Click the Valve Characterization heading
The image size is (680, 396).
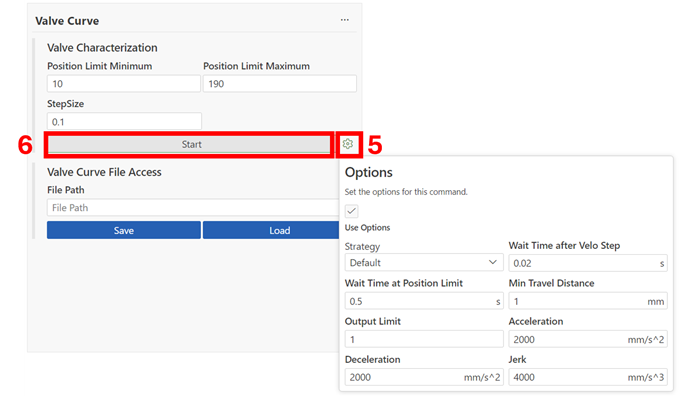102,48
